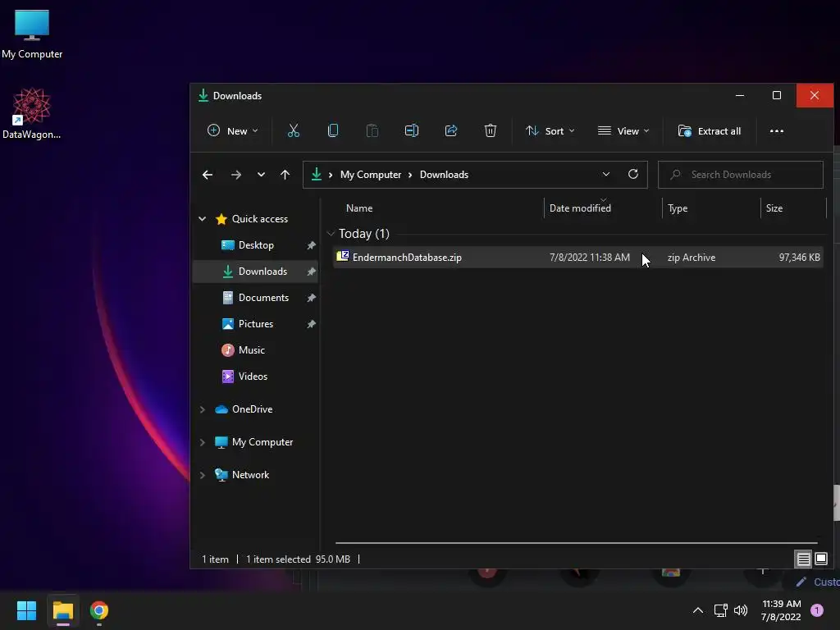The width and height of the screenshot is (840, 630).
Task: Open Google Chrome from taskbar
Action: [99, 610]
